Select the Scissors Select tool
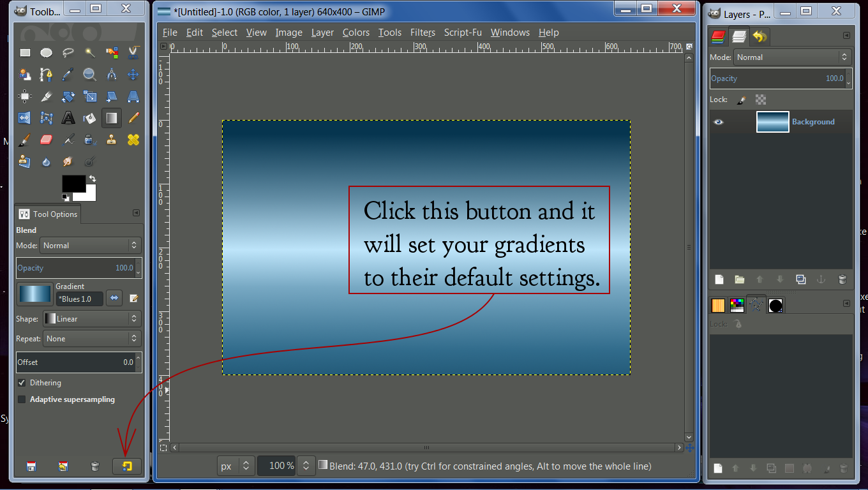This screenshot has height=490, width=868. tap(133, 53)
